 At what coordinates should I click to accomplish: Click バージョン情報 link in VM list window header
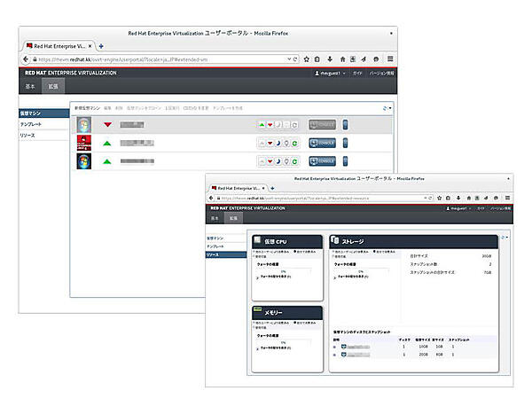click(x=381, y=73)
